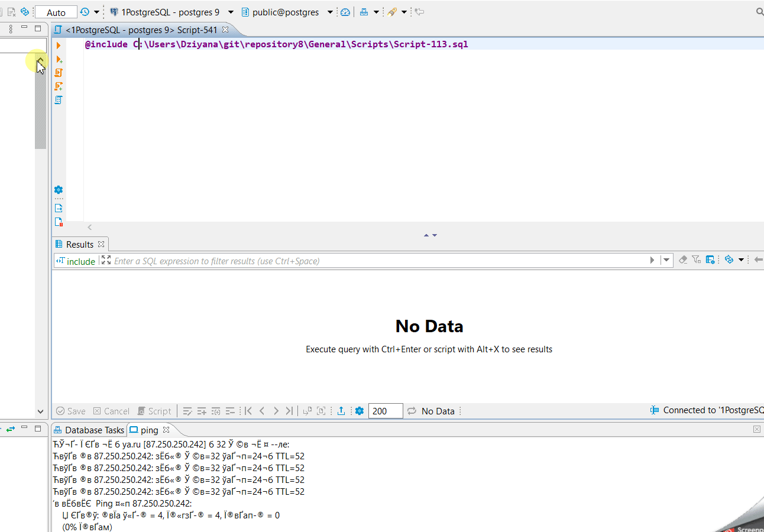This screenshot has height=532, width=764.
Task: Execute the current SQL statement
Action: point(58,45)
